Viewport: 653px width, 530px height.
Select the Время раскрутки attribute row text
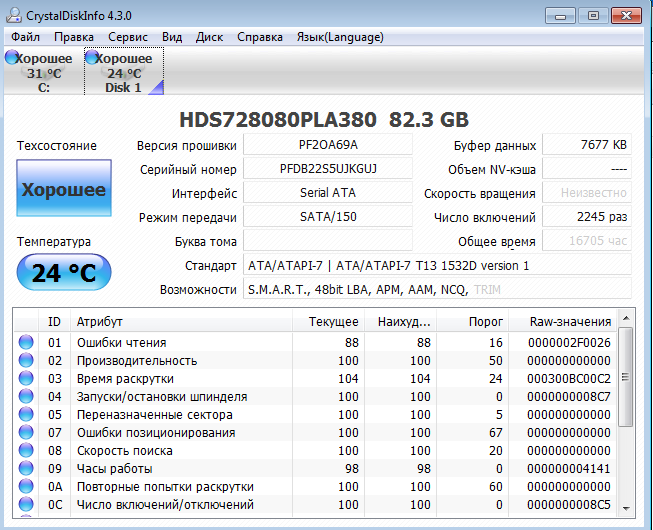click(x=125, y=379)
